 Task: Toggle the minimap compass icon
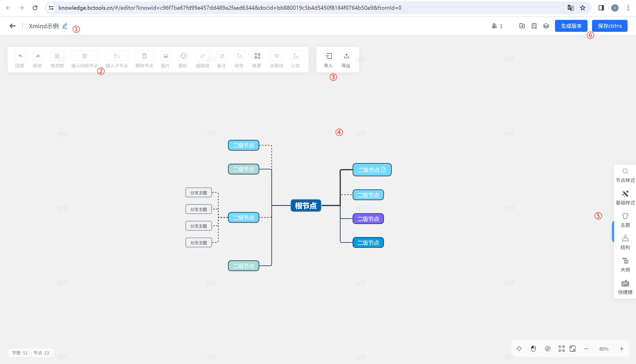click(548, 349)
